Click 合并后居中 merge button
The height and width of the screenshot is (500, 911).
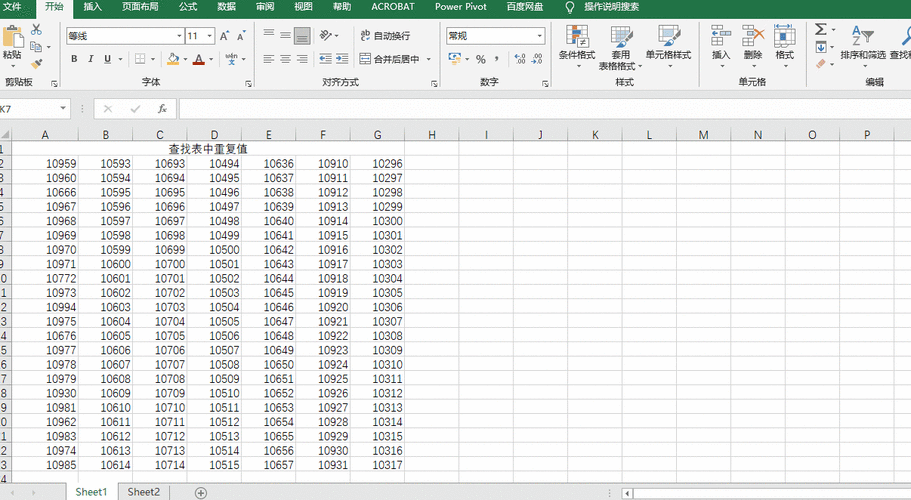(390, 59)
